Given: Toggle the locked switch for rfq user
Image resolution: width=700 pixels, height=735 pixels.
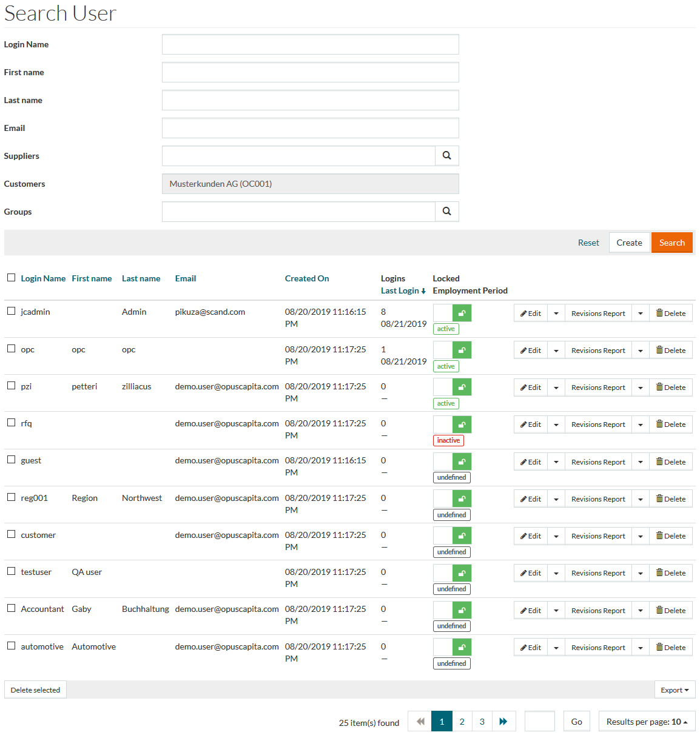Looking at the screenshot, I should coord(452,425).
